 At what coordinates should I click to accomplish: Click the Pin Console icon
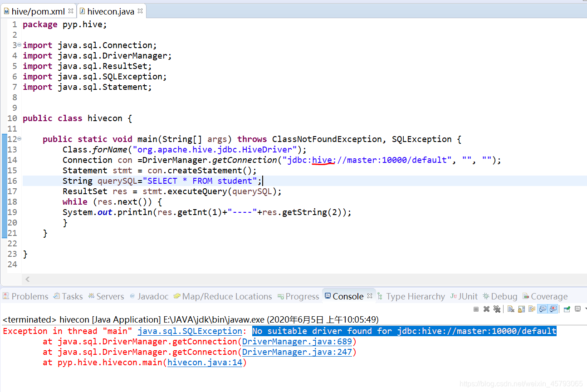(x=567, y=309)
